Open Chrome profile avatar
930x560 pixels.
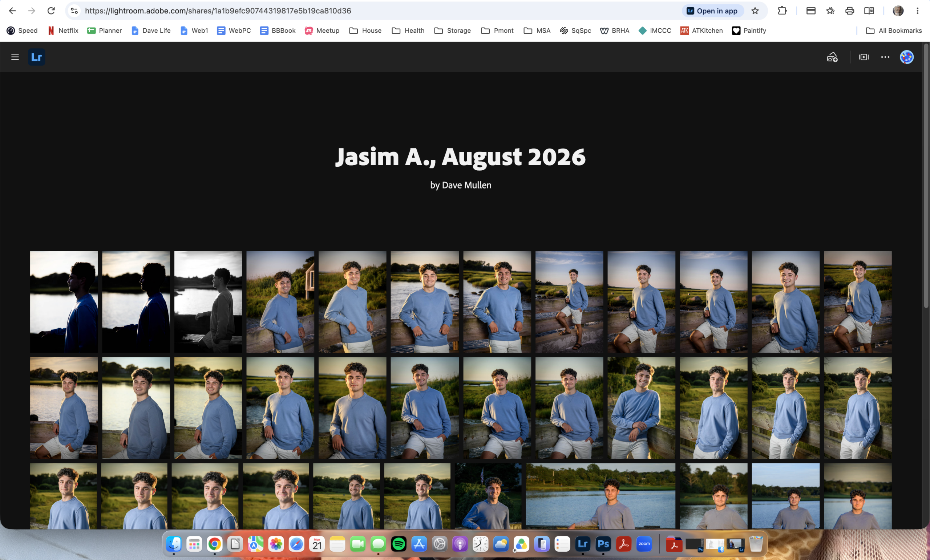point(898,11)
